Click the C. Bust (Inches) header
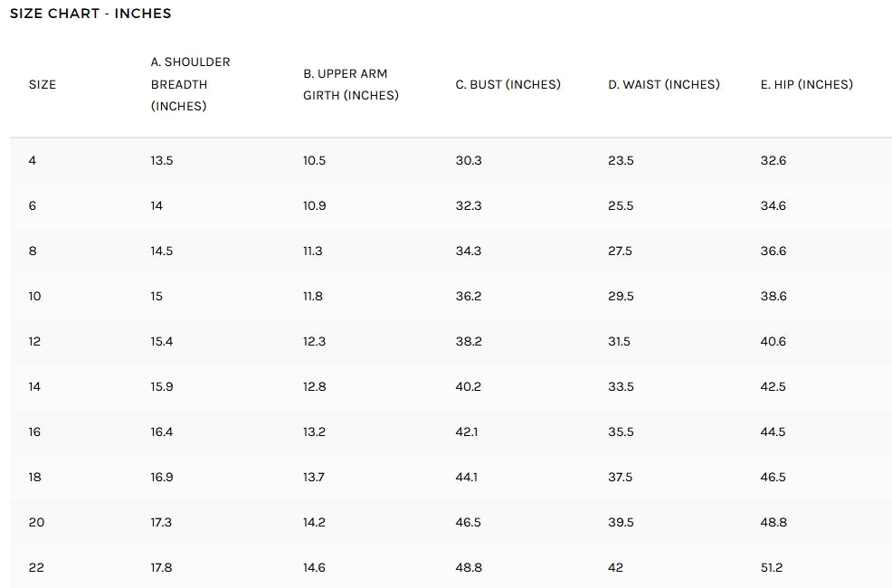This screenshot has height=588, width=892. click(x=508, y=84)
